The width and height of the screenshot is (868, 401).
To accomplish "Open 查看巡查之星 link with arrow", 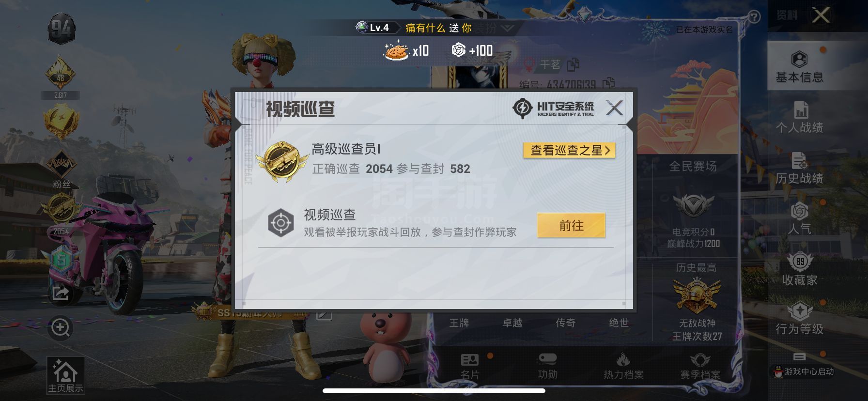I will (569, 150).
